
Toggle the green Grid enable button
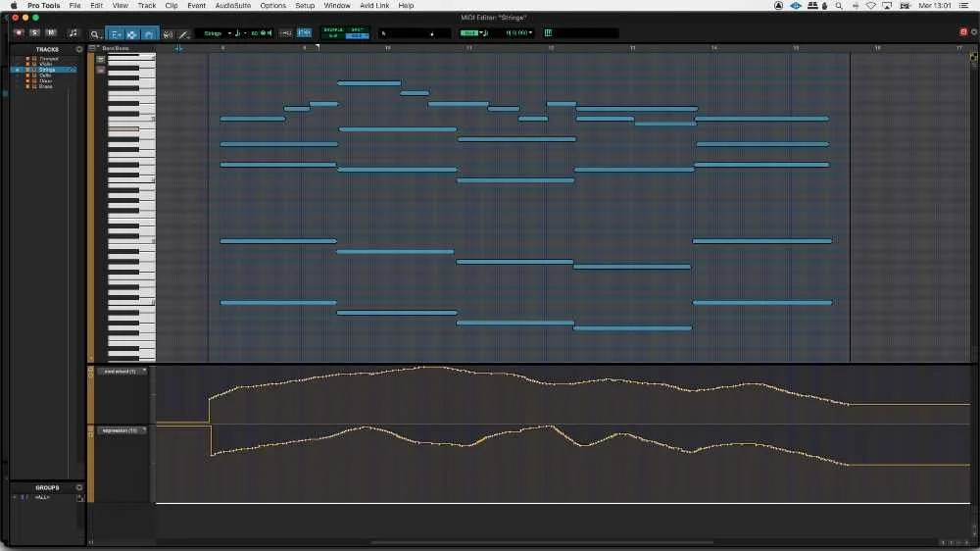[x=469, y=33]
